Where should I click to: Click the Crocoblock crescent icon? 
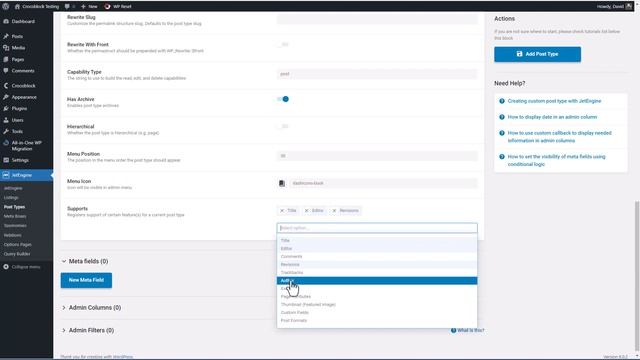tap(6, 86)
